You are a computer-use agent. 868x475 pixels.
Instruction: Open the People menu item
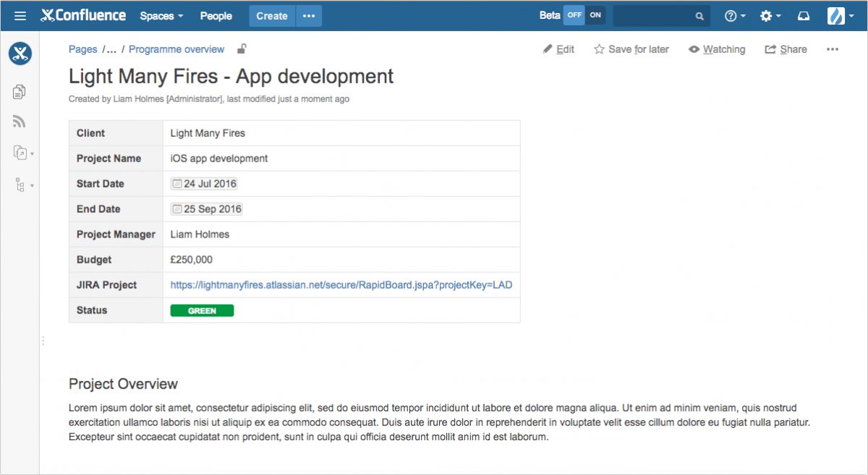coord(216,16)
